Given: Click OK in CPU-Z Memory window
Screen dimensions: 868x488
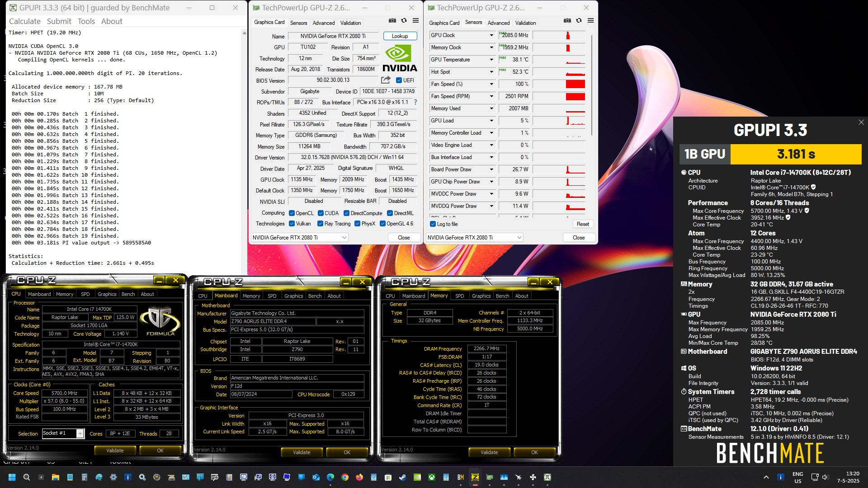Looking at the screenshot, I should (x=534, y=452).
